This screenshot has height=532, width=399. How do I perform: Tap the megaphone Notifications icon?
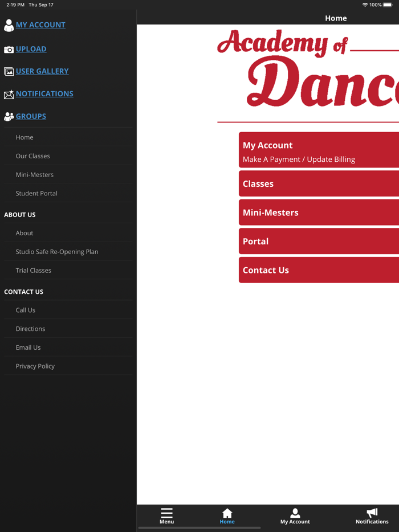coord(372,513)
